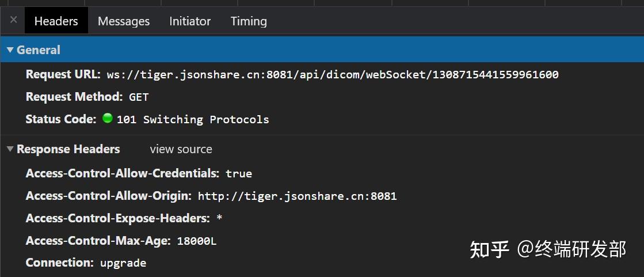Viewport: 644px width, 277px height.
Task: Click the view source link
Action: coord(181,149)
